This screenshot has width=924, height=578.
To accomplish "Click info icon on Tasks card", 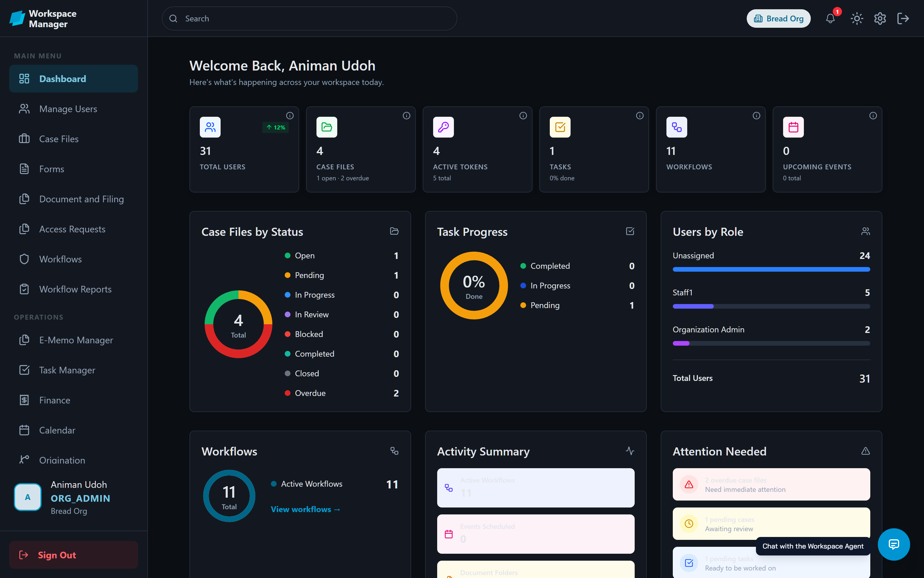I will pos(640,115).
